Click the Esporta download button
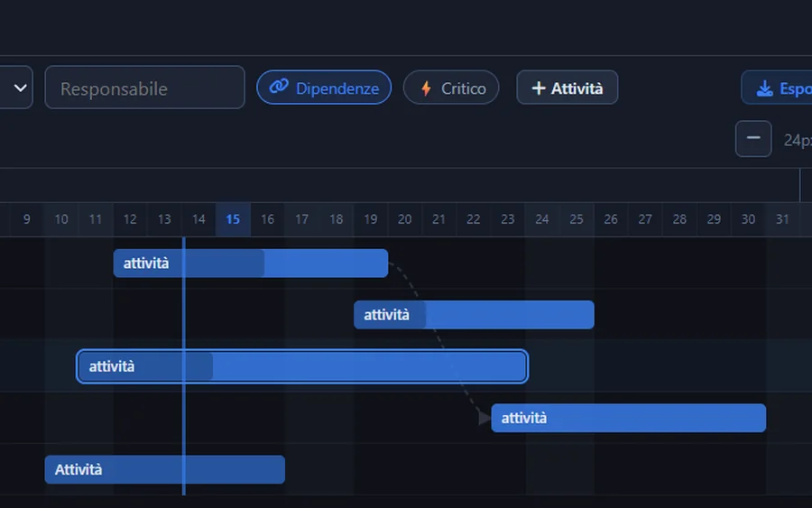The width and height of the screenshot is (812, 508). pyautogui.click(x=777, y=88)
